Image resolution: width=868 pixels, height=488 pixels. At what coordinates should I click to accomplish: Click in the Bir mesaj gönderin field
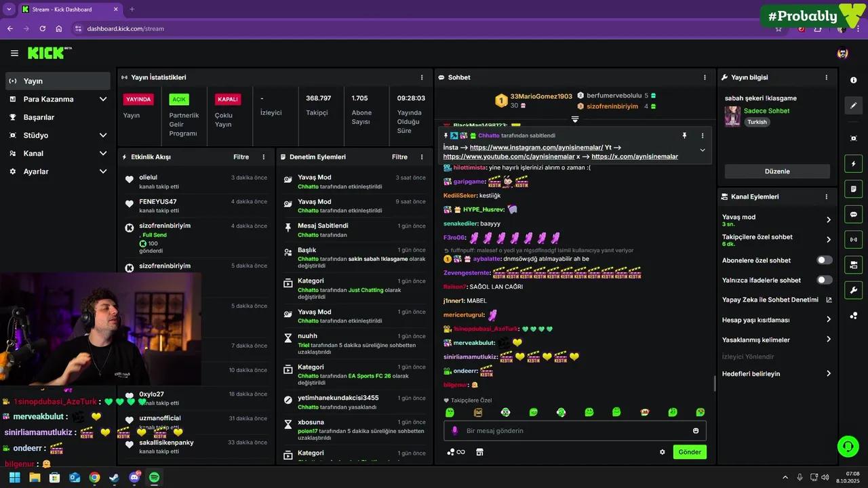574,430
